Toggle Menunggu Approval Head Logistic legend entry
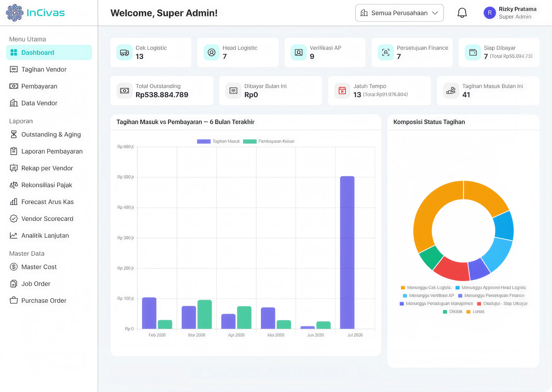The height and width of the screenshot is (392, 552). (491, 287)
